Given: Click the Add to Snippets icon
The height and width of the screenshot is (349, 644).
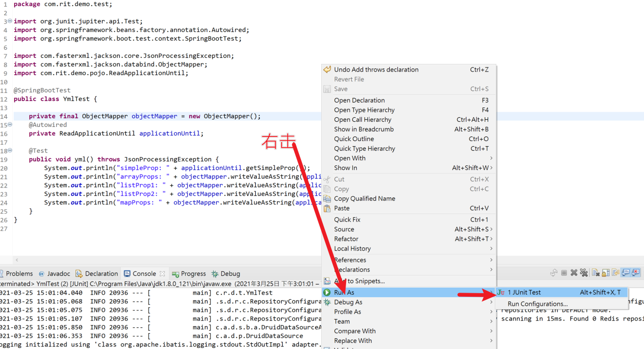Looking at the screenshot, I should (x=327, y=281).
